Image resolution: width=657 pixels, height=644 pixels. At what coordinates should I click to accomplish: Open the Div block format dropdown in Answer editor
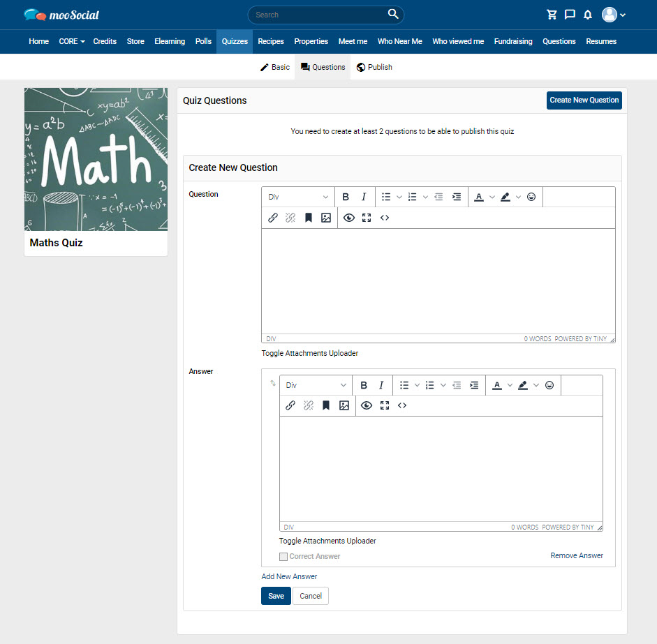316,385
